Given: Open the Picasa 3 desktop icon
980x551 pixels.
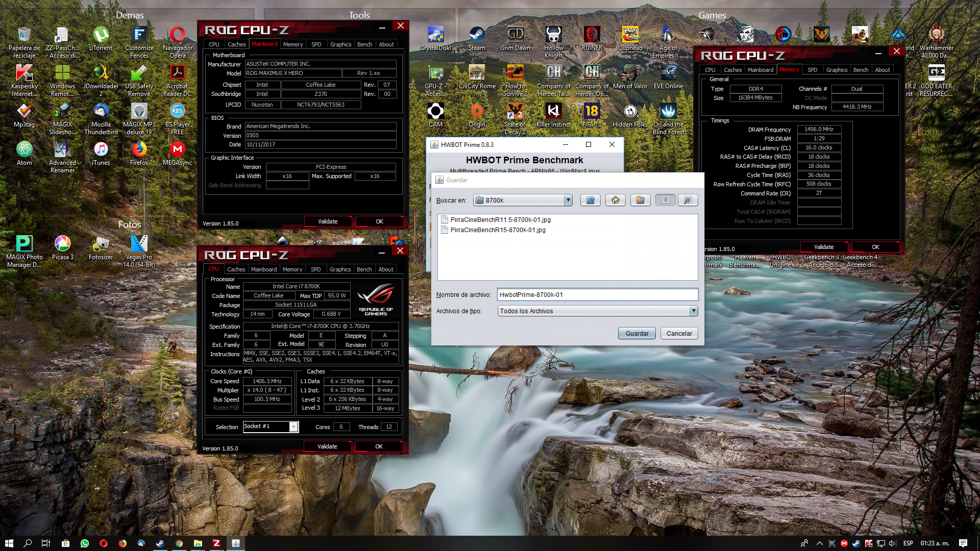Looking at the screenshot, I should click(x=62, y=248).
